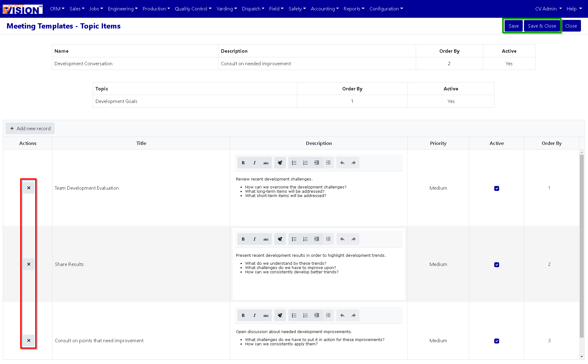The image size is (588, 364).
Task: Open the Safety menu
Action: [297, 9]
